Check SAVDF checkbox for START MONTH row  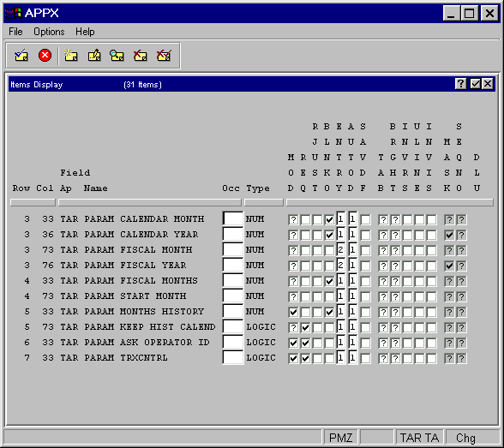pos(365,296)
